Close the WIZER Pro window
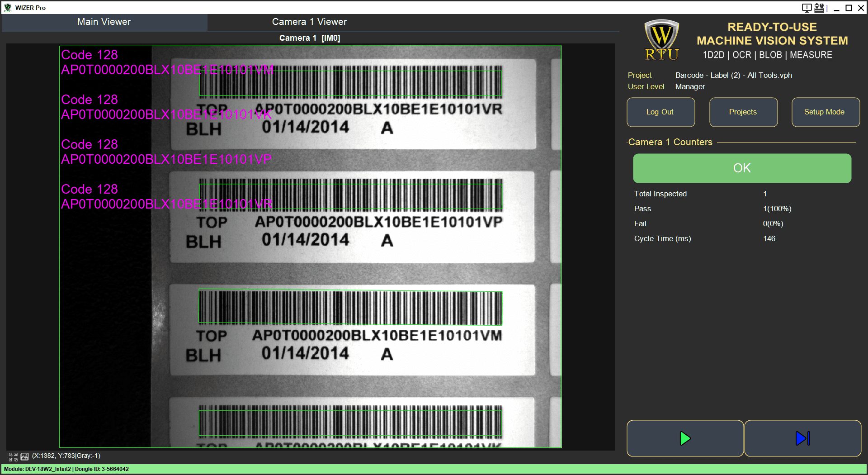This screenshot has height=475, width=868. tap(861, 8)
